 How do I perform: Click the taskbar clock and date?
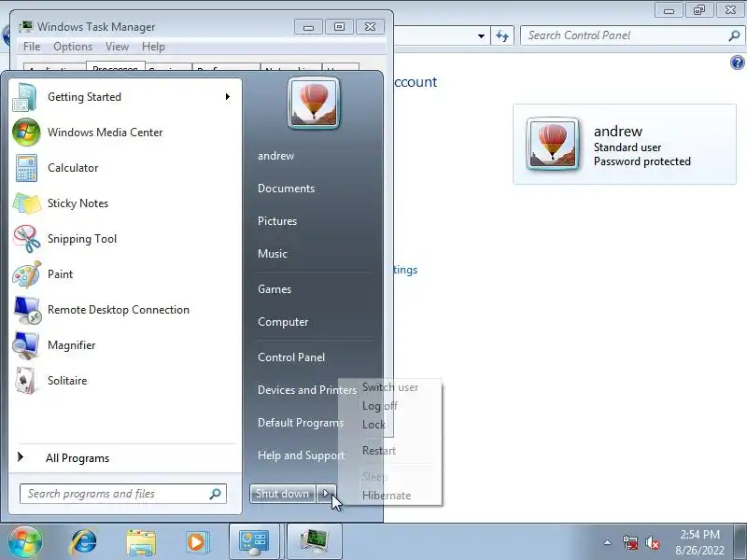(699, 542)
